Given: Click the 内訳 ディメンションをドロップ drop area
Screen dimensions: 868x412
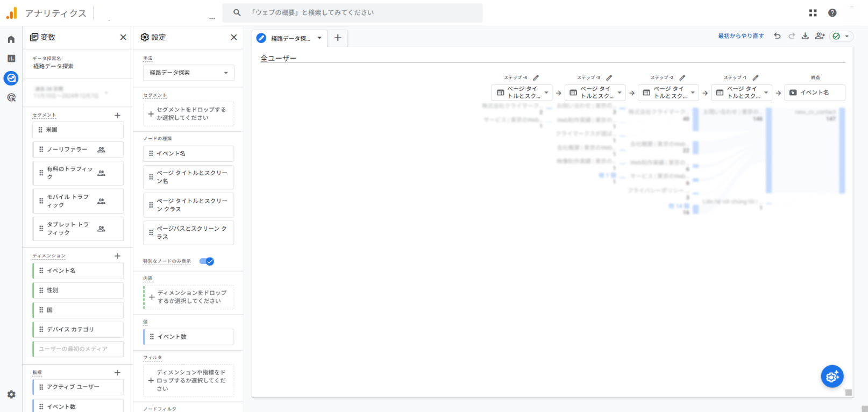Looking at the screenshot, I should pos(189,297).
